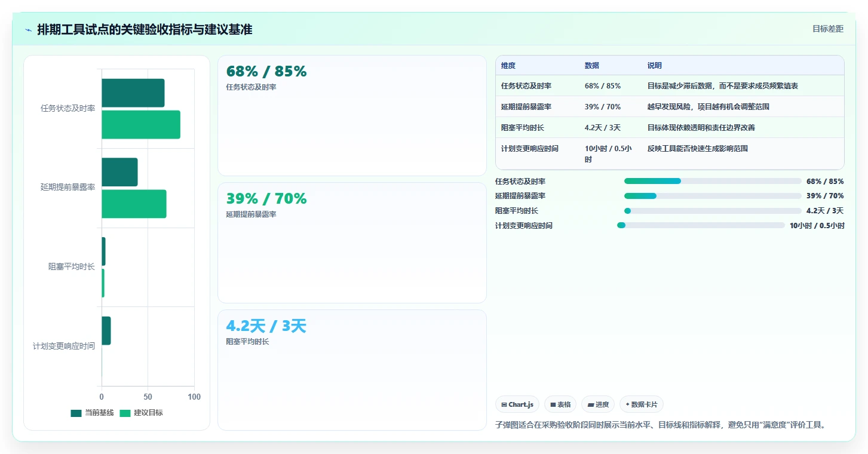Click the 阻塞平均时长 progress bar
The height and width of the screenshot is (454, 868).
pyautogui.click(x=713, y=210)
